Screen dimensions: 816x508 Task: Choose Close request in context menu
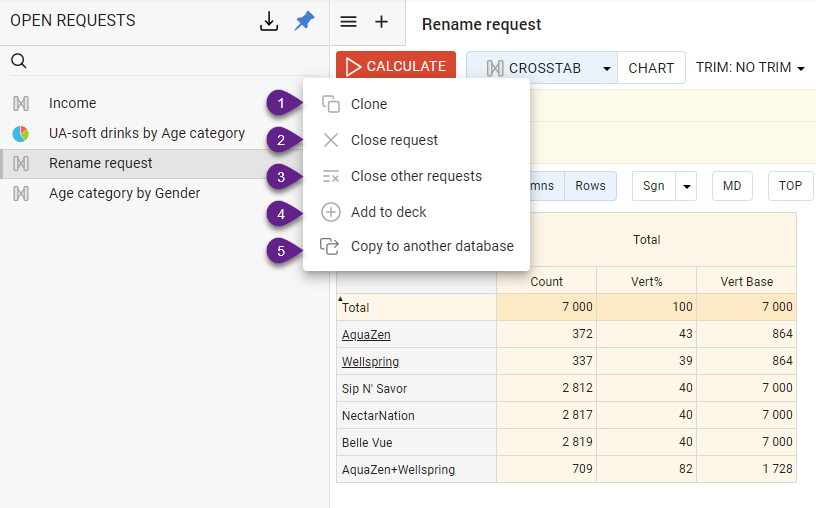[x=394, y=140]
